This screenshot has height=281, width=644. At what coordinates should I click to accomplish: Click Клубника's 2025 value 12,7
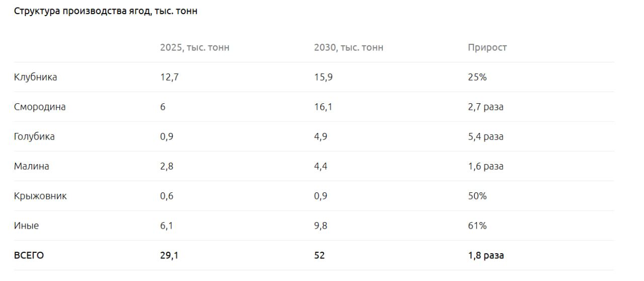click(x=169, y=78)
